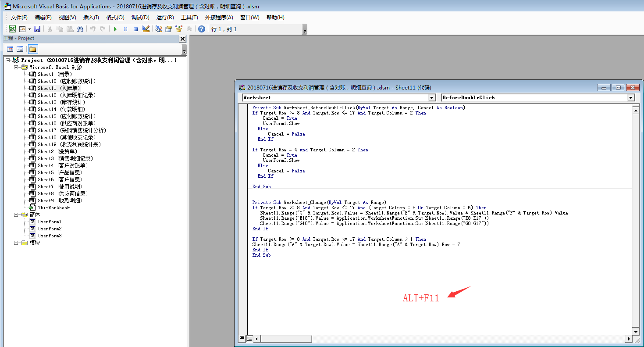The image size is (644, 347).
Task: Save the workbook via floppy icon
Action: (x=37, y=29)
